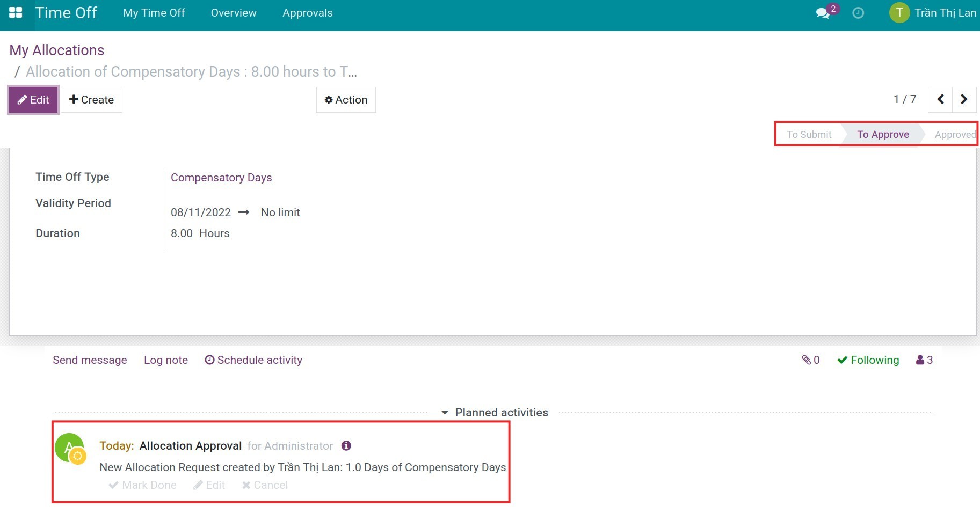
Task: Schedule a new activity
Action: (253, 360)
